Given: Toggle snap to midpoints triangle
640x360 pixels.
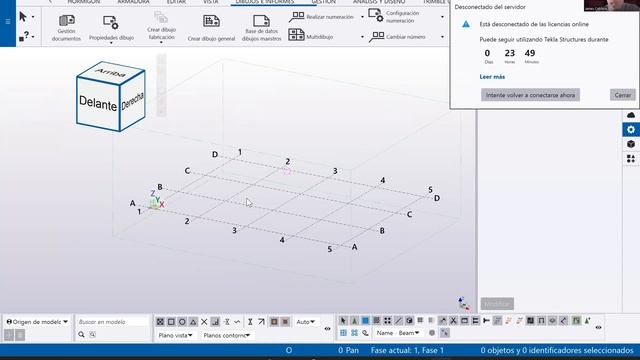Looking at the screenshot, I should (193, 322).
